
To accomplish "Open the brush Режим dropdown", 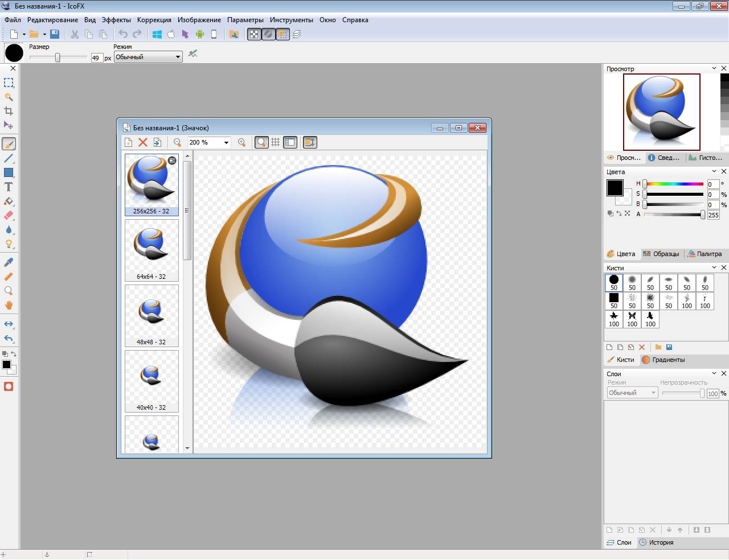I will point(148,57).
